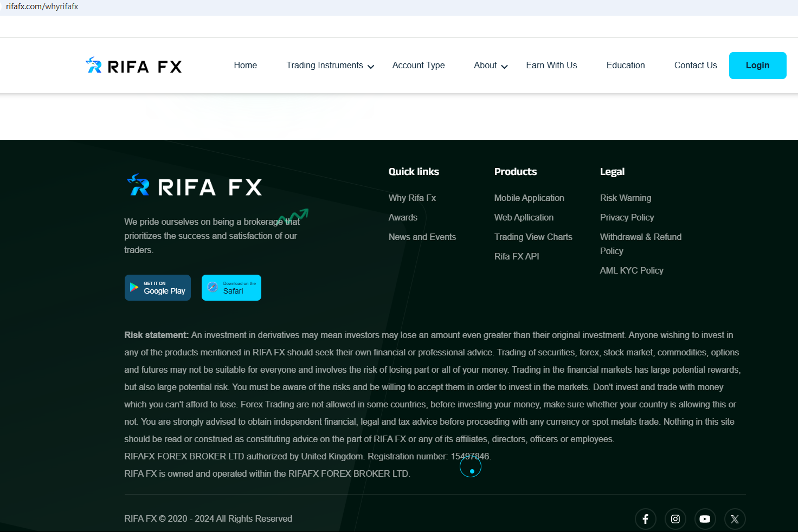Click the RIFA FX logo in the header
Image resolution: width=798 pixels, height=532 pixels.
tap(133, 66)
